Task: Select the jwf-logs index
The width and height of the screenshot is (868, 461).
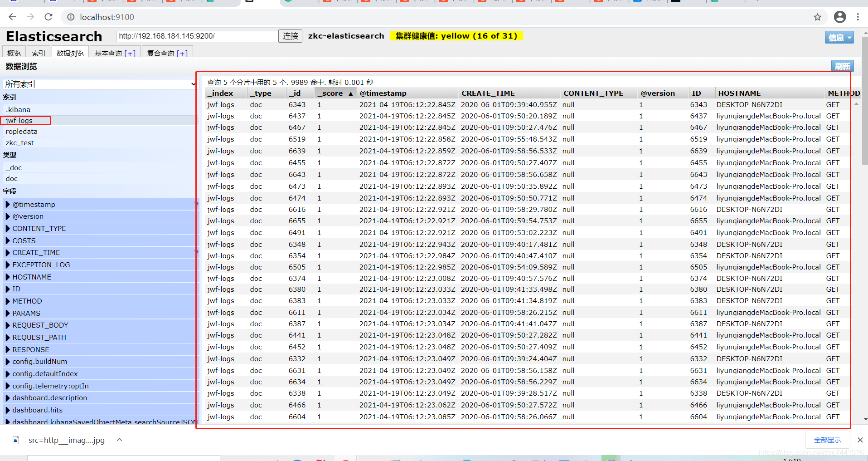Action: 100,120
